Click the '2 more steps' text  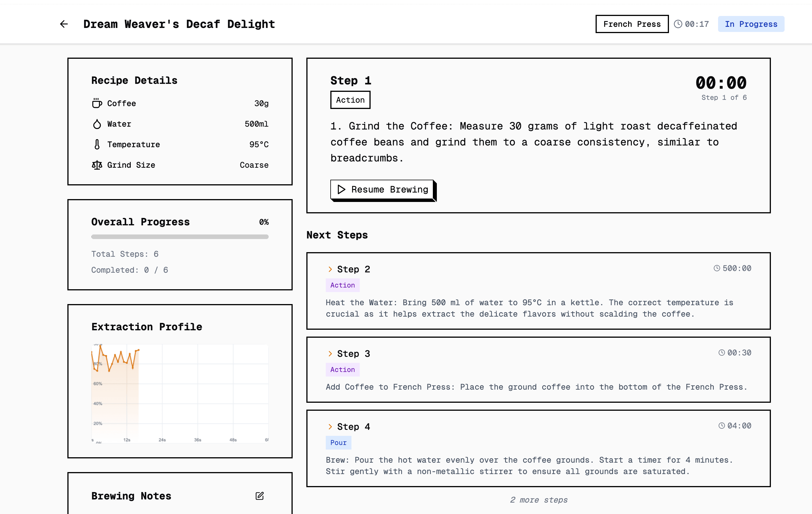coord(538,500)
